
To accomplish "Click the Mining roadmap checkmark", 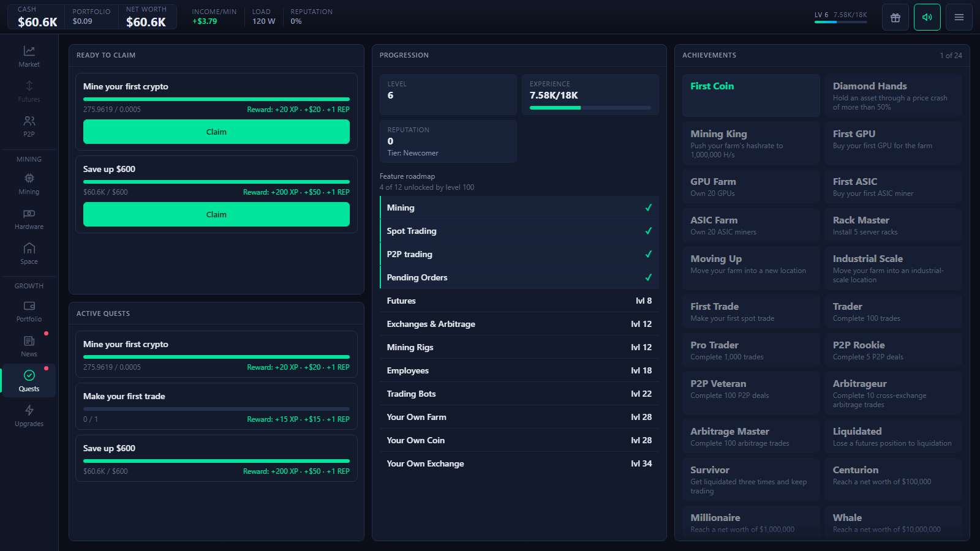I will (648, 208).
